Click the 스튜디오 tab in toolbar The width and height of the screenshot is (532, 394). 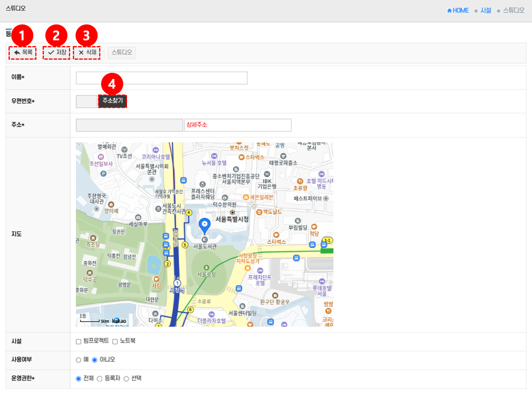pos(122,52)
